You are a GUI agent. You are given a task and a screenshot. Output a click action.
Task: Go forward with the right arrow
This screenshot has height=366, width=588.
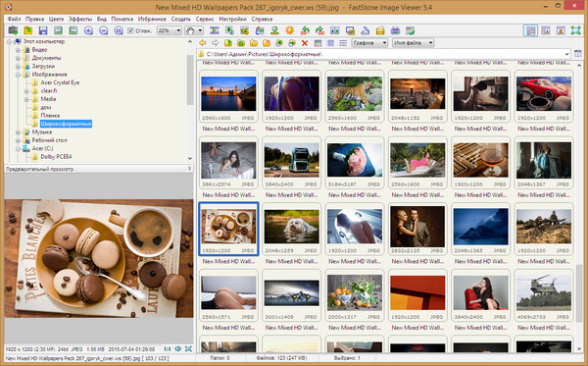pos(216,43)
